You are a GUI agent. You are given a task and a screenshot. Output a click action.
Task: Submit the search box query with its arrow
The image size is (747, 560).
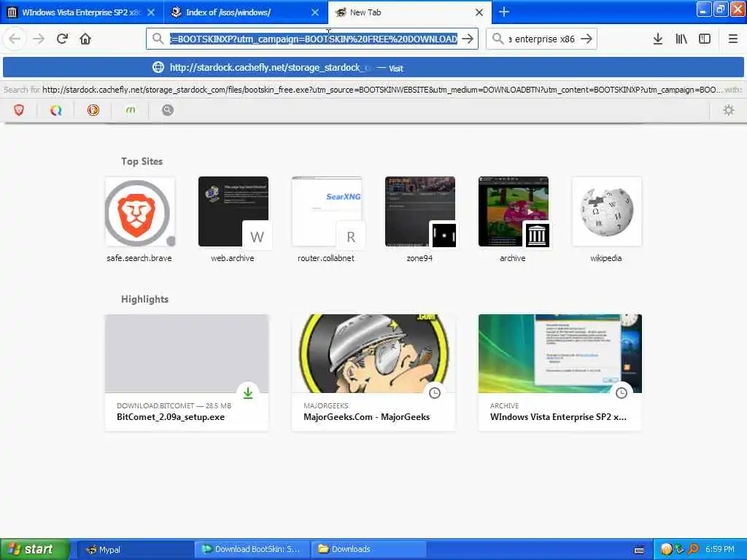tap(587, 39)
